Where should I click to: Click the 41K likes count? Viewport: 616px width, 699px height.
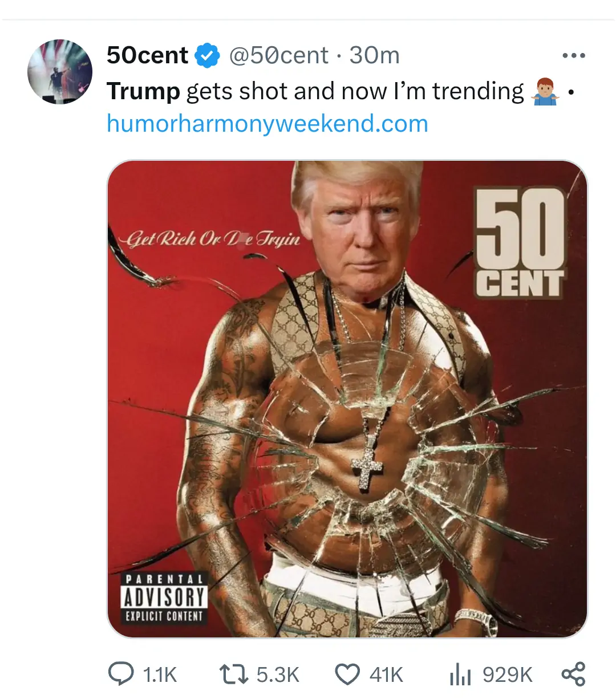[386, 675]
